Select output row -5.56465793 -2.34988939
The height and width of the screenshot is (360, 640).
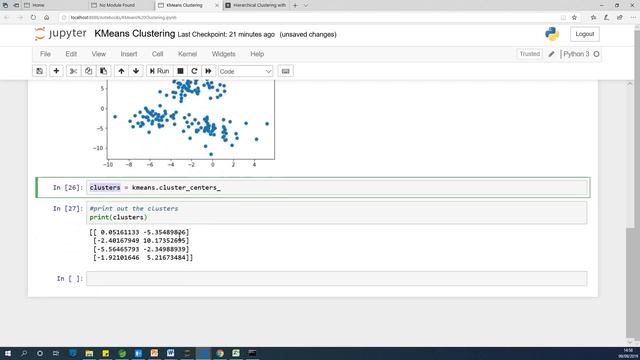pyautogui.click(x=141, y=249)
